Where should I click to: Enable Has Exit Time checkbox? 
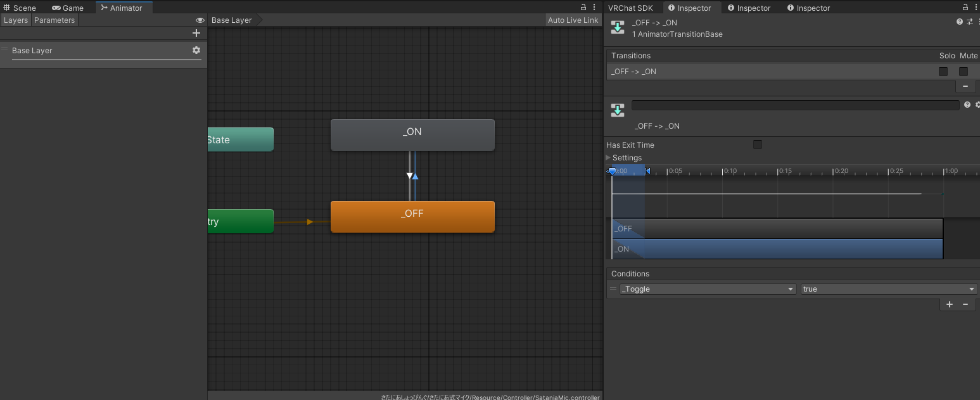(x=758, y=145)
